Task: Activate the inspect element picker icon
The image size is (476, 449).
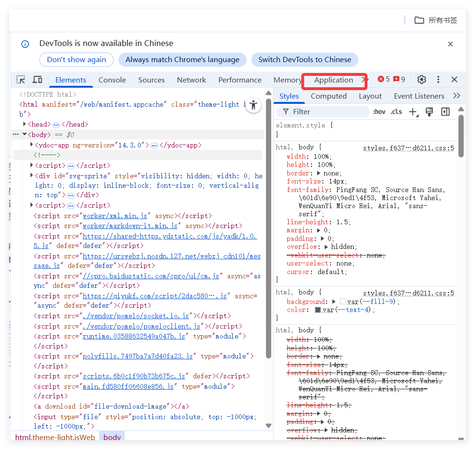Action: (21, 80)
